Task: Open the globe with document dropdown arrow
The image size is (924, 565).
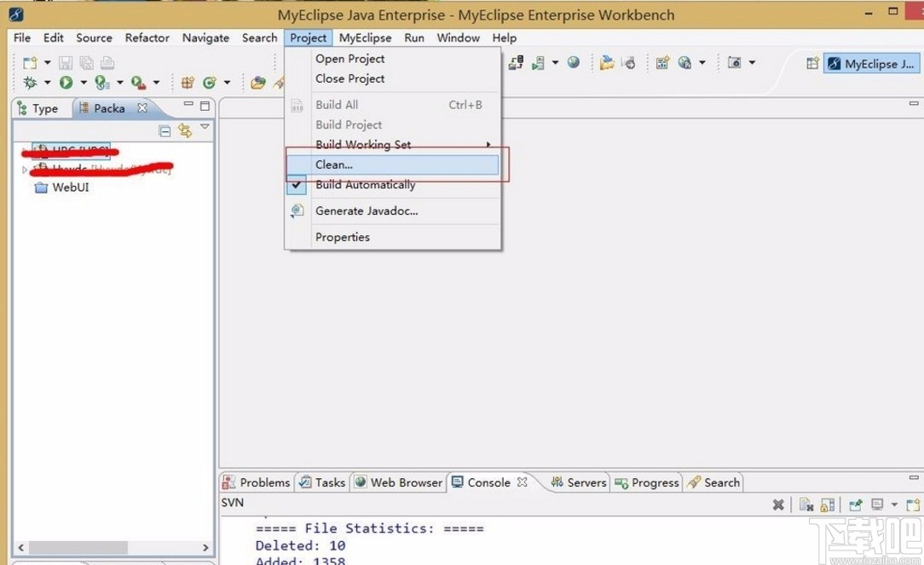Action: (x=702, y=62)
